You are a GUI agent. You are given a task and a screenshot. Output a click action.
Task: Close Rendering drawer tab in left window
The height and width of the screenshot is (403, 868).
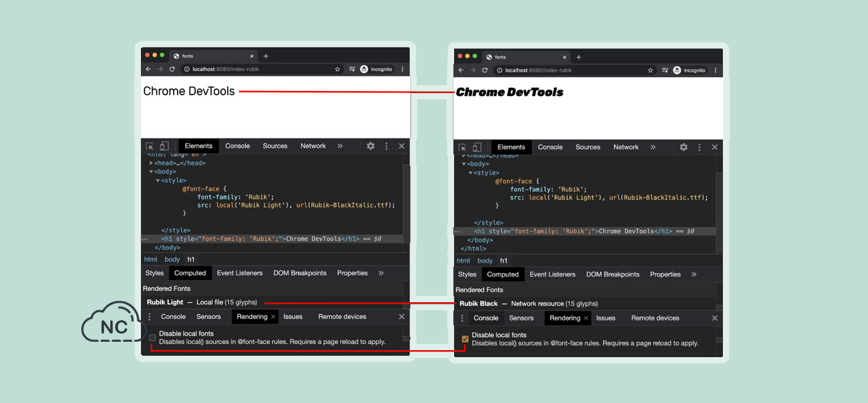coord(273,317)
